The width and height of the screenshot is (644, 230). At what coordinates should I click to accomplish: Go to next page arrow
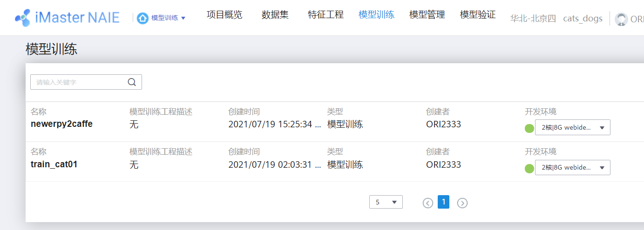(462, 203)
